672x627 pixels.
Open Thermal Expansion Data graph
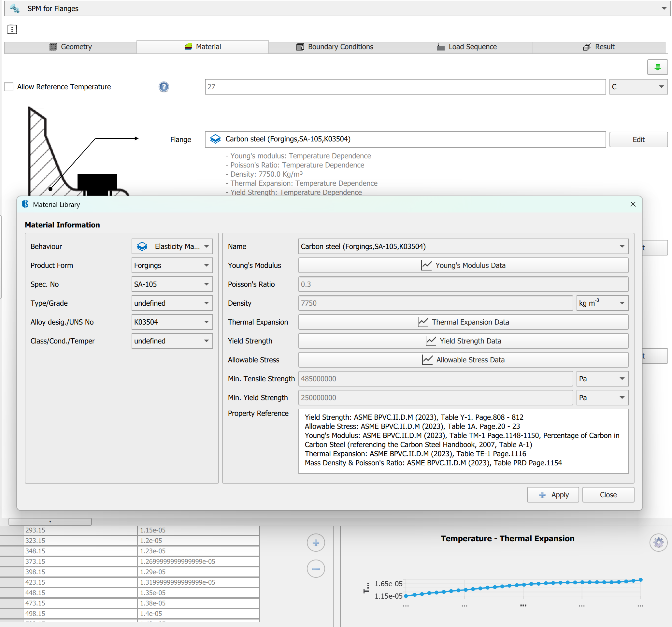pyautogui.click(x=463, y=322)
